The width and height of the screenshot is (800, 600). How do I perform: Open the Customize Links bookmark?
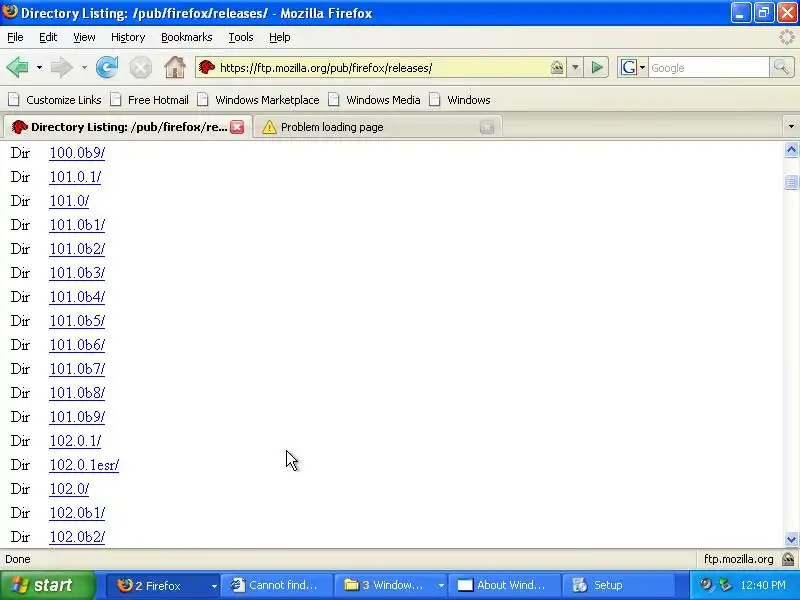tap(55, 100)
